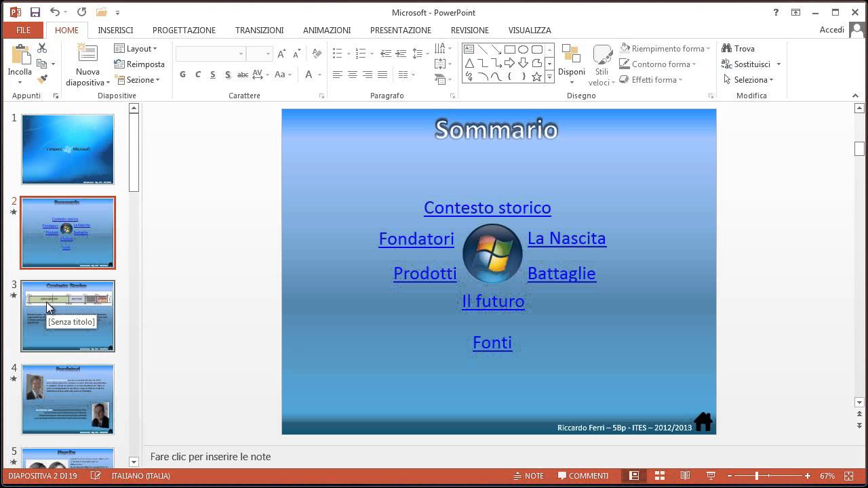
Task: Open the FILE tab
Action: click(x=23, y=30)
